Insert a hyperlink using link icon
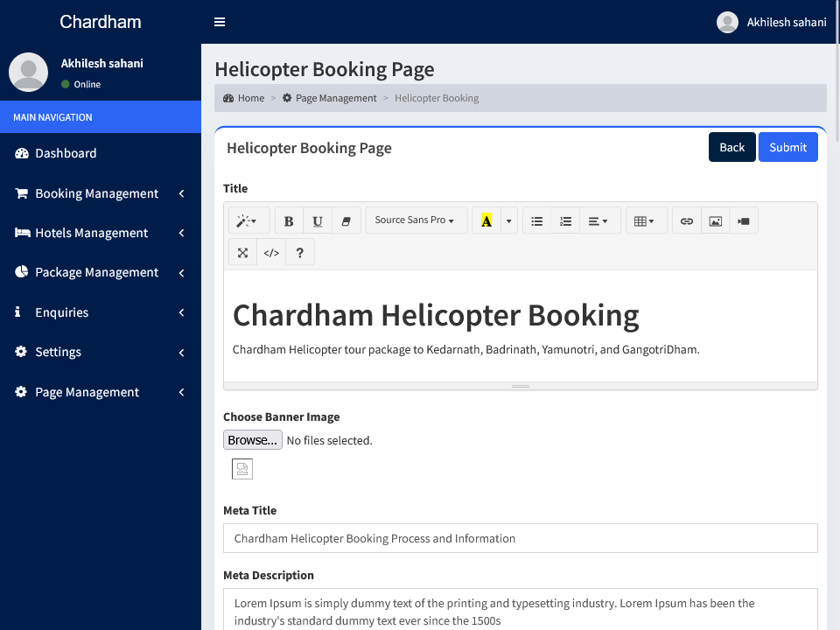This screenshot has height=630, width=840. pyautogui.click(x=687, y=221)
